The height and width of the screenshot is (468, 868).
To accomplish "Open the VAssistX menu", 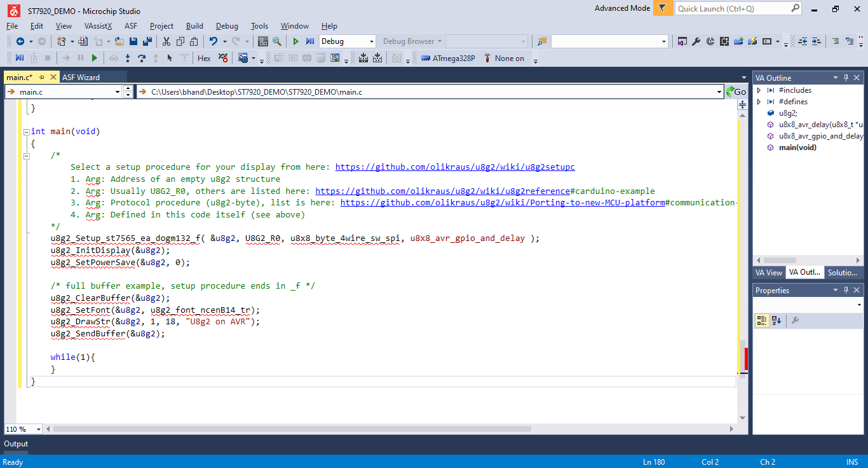I will (x=98, y=26).
